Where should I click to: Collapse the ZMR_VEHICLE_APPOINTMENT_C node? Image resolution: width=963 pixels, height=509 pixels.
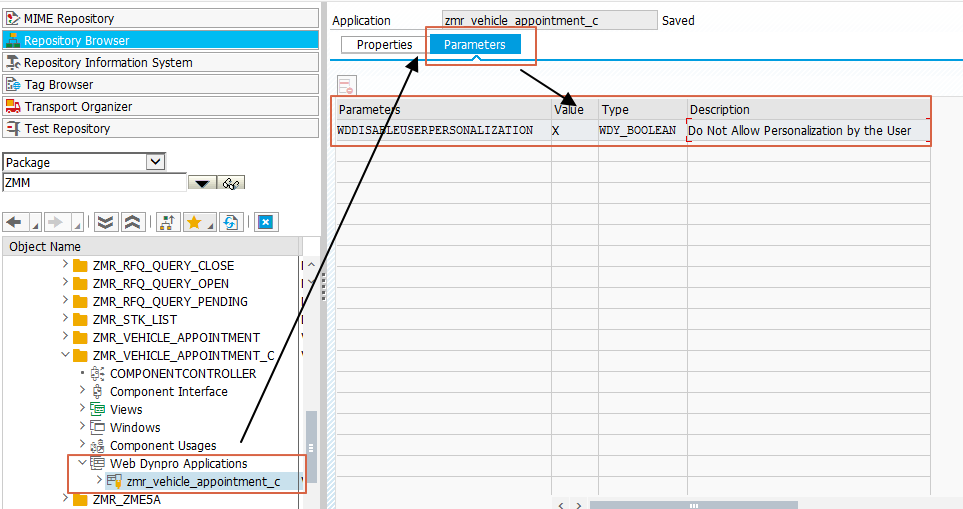(x=65, y=354)
